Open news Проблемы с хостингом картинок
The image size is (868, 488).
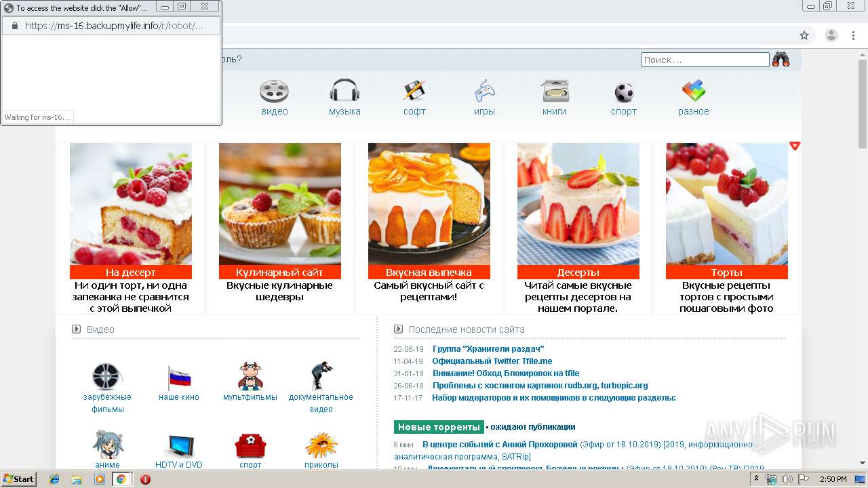click(540, 386)
